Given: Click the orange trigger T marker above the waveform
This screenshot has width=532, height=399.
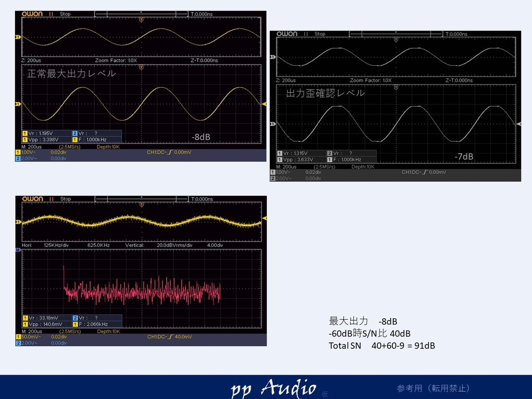Looking at the screenshot, I should click(x=141, y=20).
